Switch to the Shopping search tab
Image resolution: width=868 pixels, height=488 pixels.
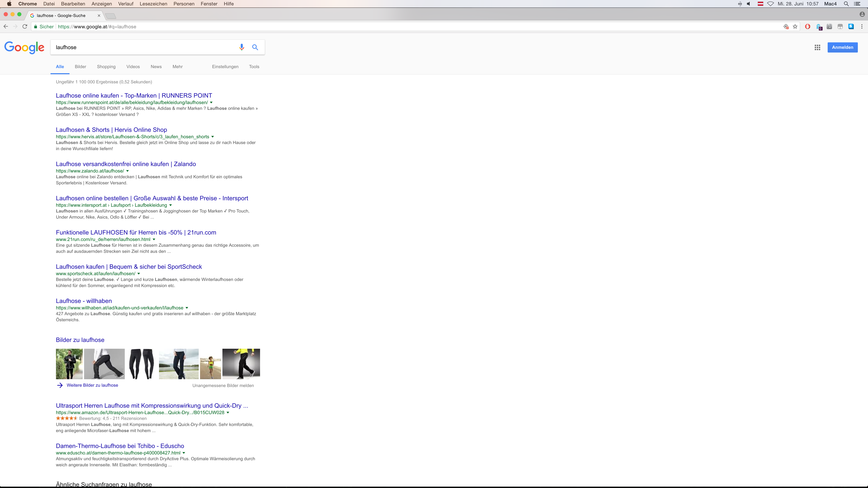click(106, 67)
